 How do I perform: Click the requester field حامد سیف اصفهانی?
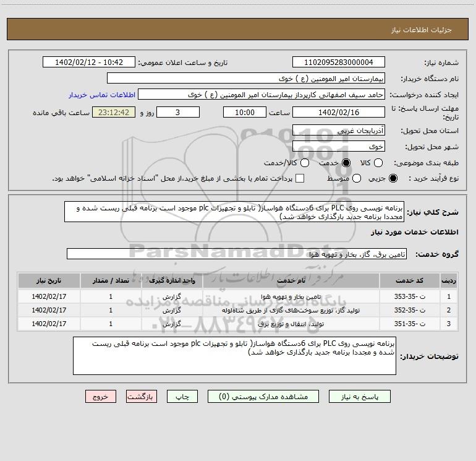(x=261, y=95)
